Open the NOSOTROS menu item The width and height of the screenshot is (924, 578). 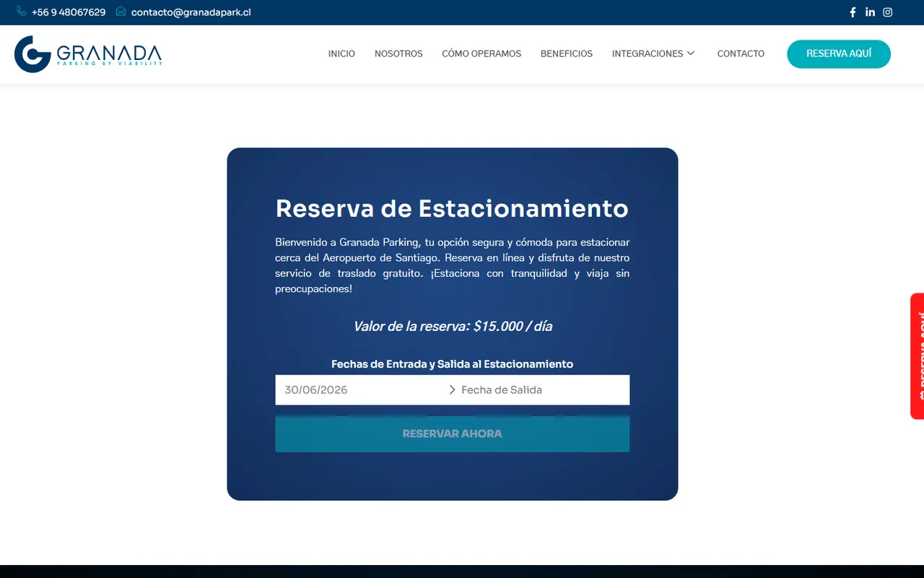point(398,53)
